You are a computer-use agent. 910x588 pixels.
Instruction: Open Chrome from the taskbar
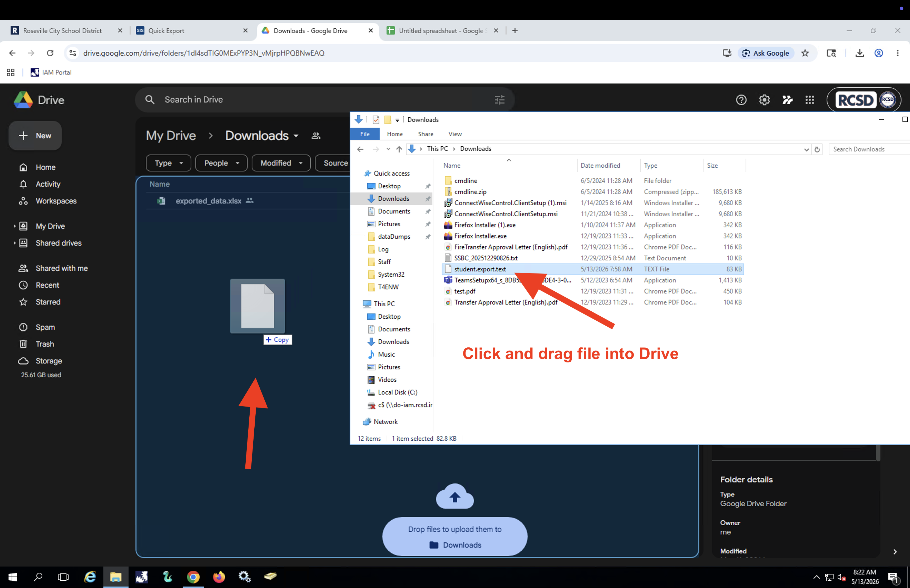(193, 576)
